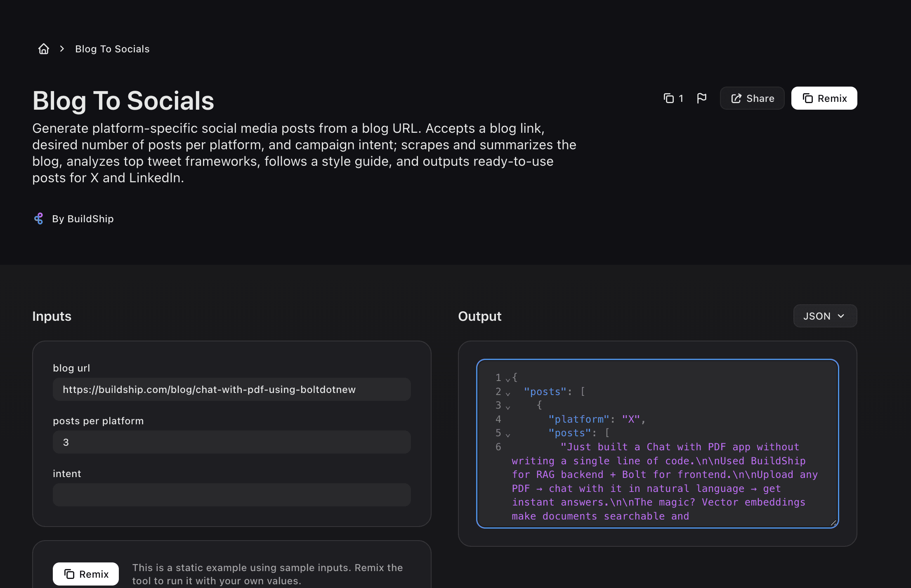Share this tool
Screen dimensions: 911x588
[x=752, y=98]
